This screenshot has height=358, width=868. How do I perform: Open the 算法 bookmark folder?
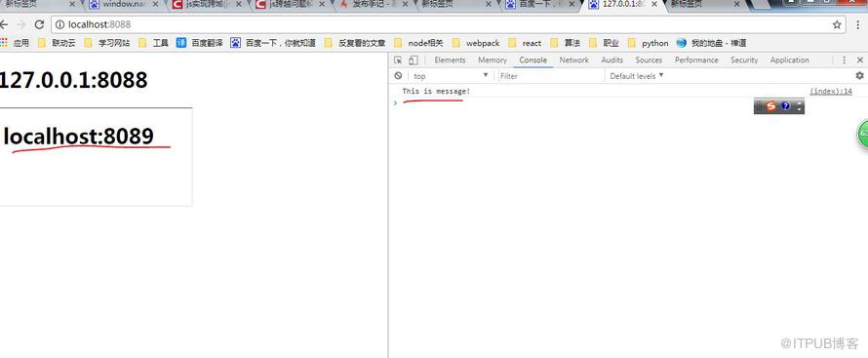point(566,43)
